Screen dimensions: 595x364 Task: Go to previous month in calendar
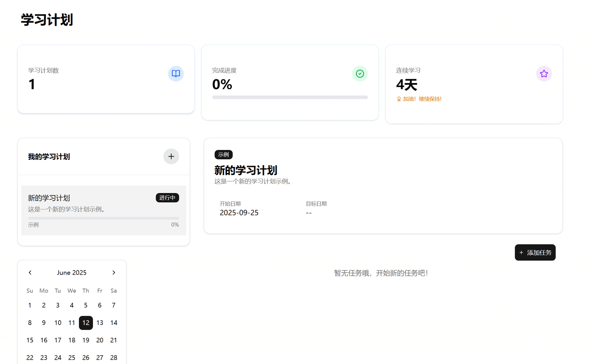pyautogui.click(x=30, y=273)
